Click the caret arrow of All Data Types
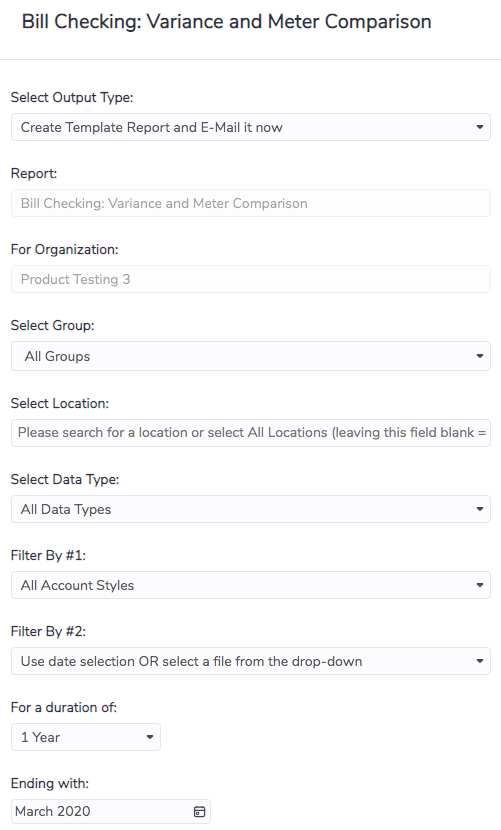The width and height of the screenshot is (501, 830). point(479,509)
